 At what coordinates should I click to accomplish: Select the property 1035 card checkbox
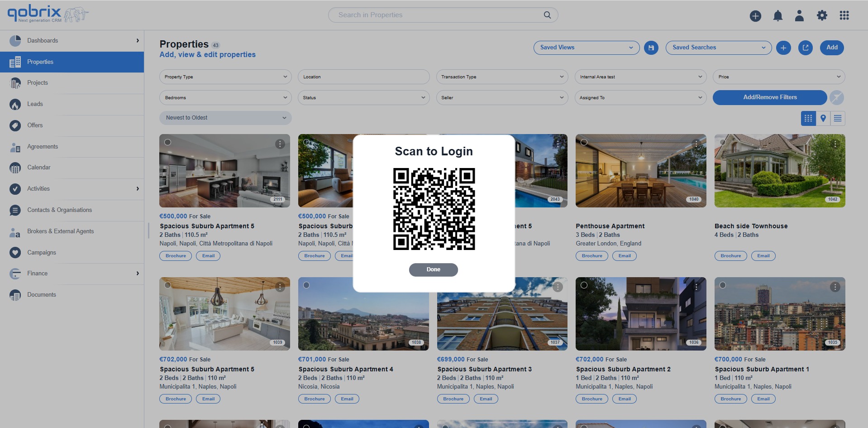[x=723, y=285]
